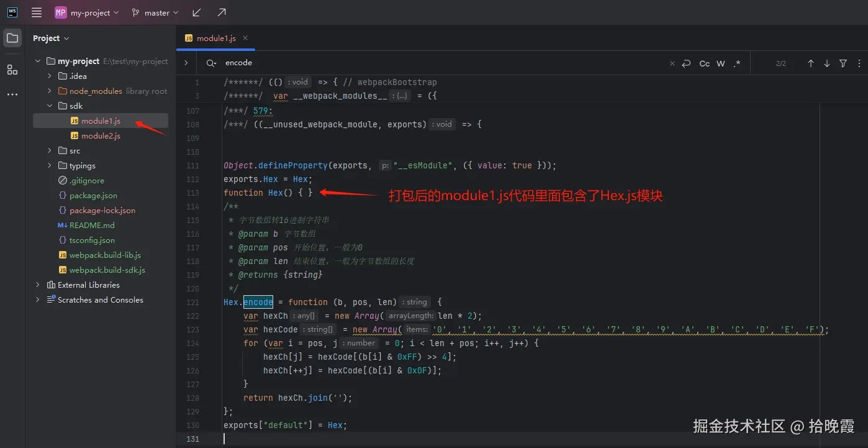Click function Hex() on line 113
The height and width of the screenshot is (448, 868).
pyautogui.click(x=258, y=193)
